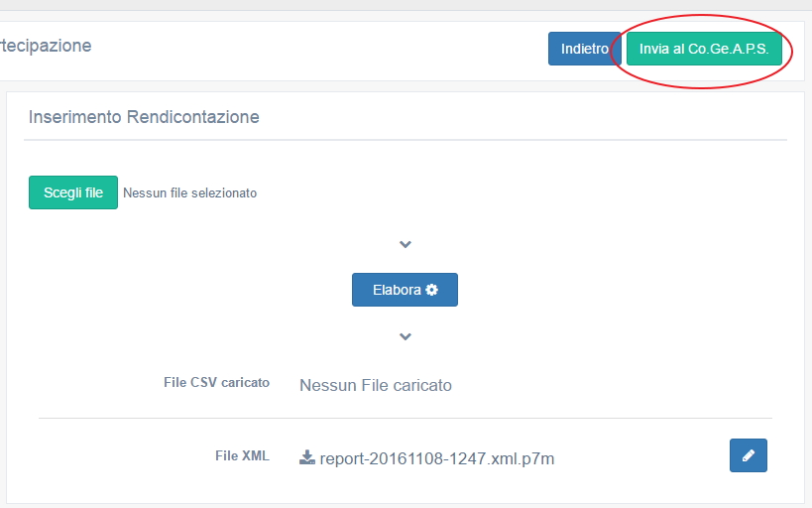Click the partially visible 'tecipazione' page title
812x508 pixels.
[x=45, y=46]
